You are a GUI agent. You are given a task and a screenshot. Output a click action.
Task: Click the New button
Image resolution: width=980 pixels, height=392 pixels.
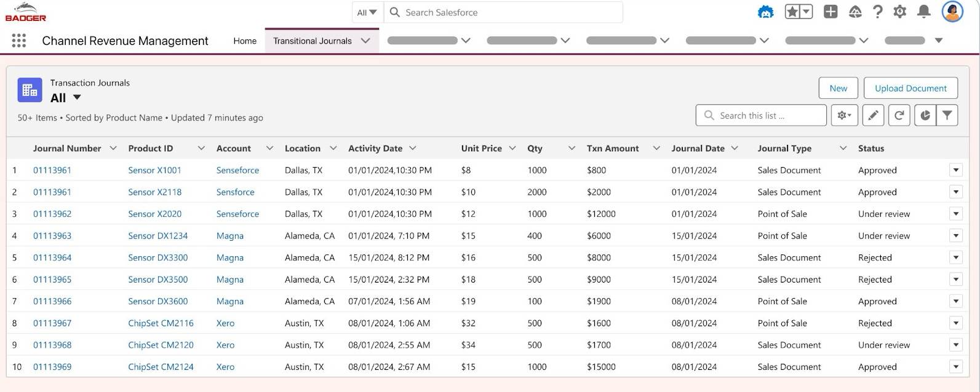coord(838,88)
